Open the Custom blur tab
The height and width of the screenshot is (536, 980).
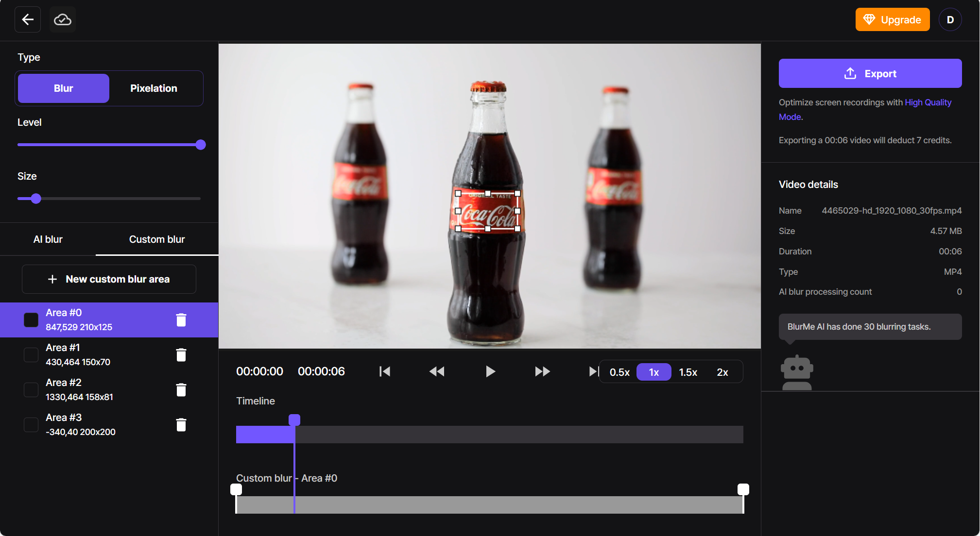[157, 239]
